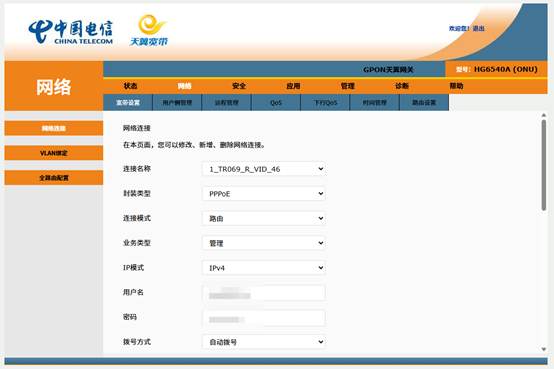Screen dimensions: 554x369
Task: Switch to the 下行QoS tab
Action: pyautogui.click(x=325, y=102)
